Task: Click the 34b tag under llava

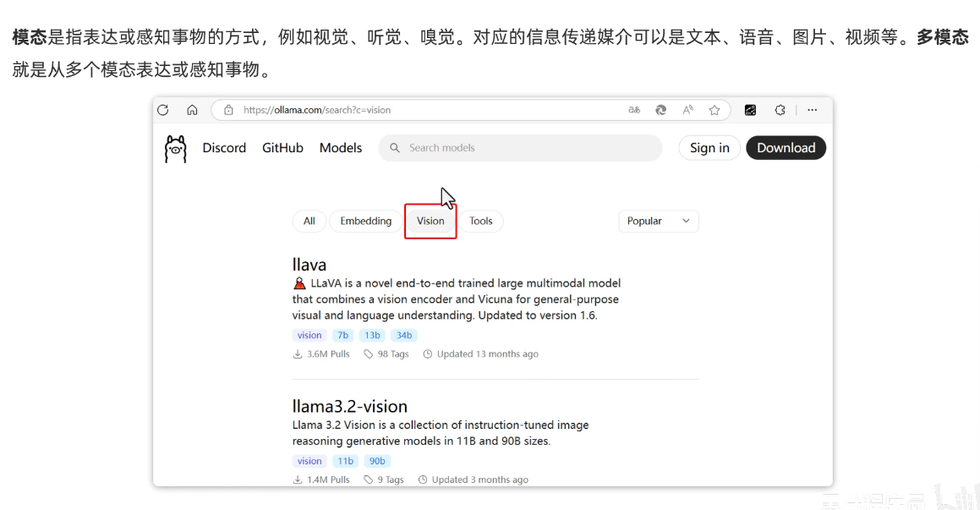Action: point(404,336)
